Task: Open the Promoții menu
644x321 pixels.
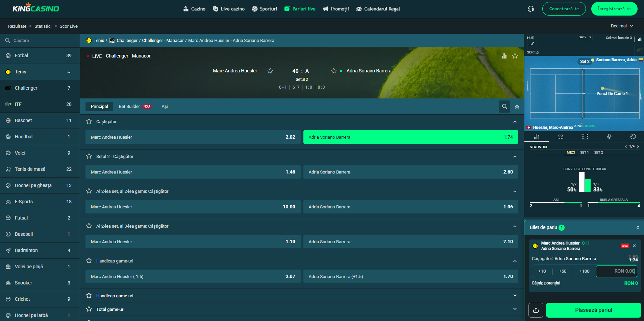Action: click(x=336, y=9)
